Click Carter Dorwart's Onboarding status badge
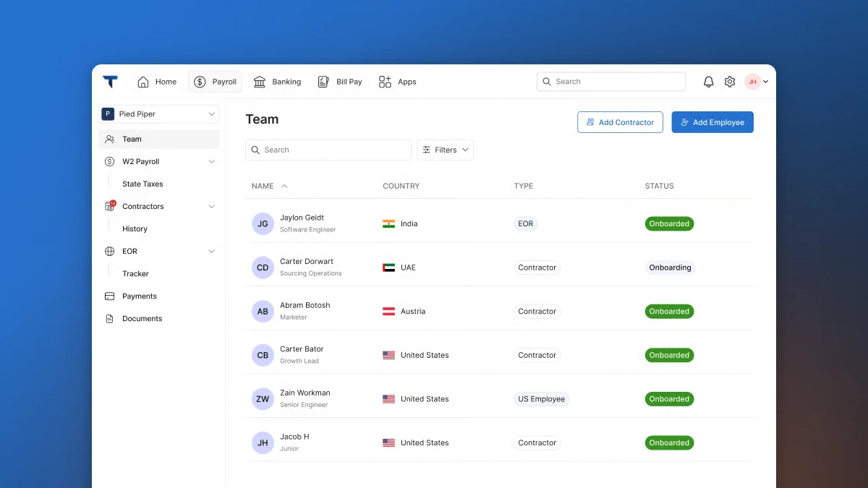Image resolution: width=868 pixels, height=488 pixels. point(670,267)
